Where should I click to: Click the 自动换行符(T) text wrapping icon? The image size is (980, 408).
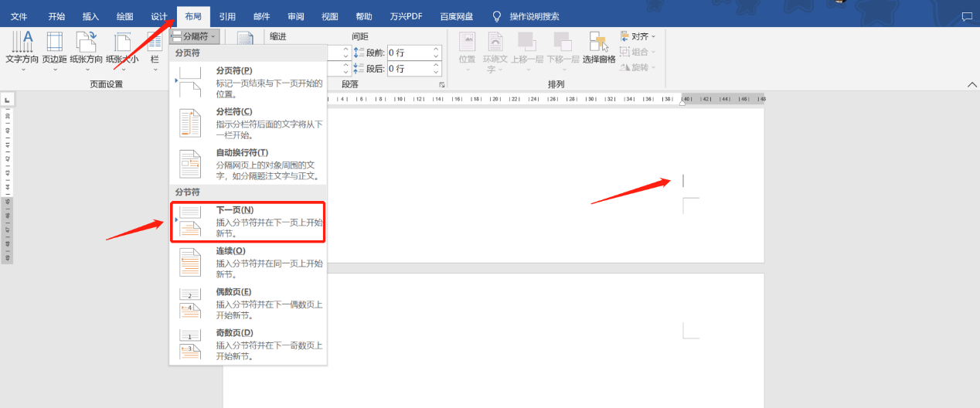[x=190, y=164]
